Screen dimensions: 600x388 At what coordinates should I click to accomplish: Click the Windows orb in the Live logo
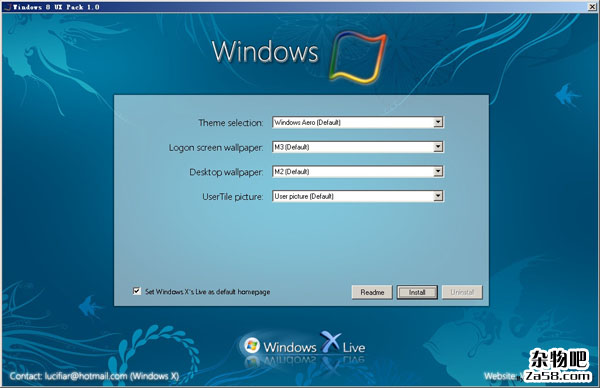click(252, 345)
